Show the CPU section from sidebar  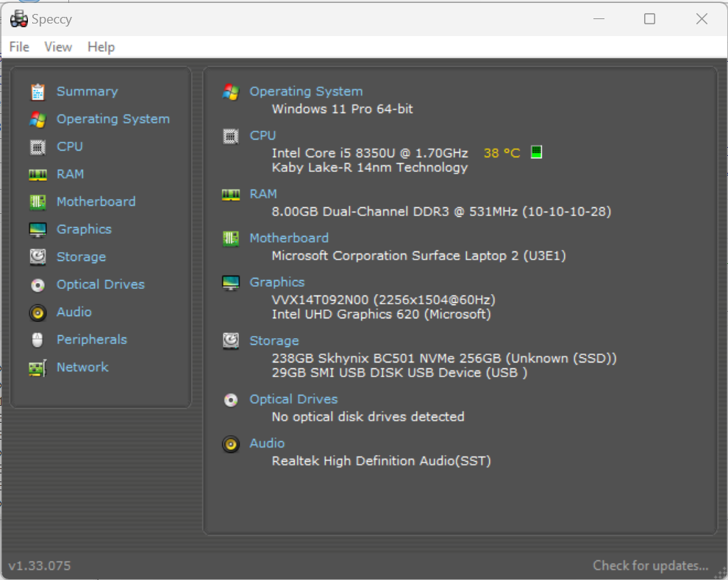point(70,146)
